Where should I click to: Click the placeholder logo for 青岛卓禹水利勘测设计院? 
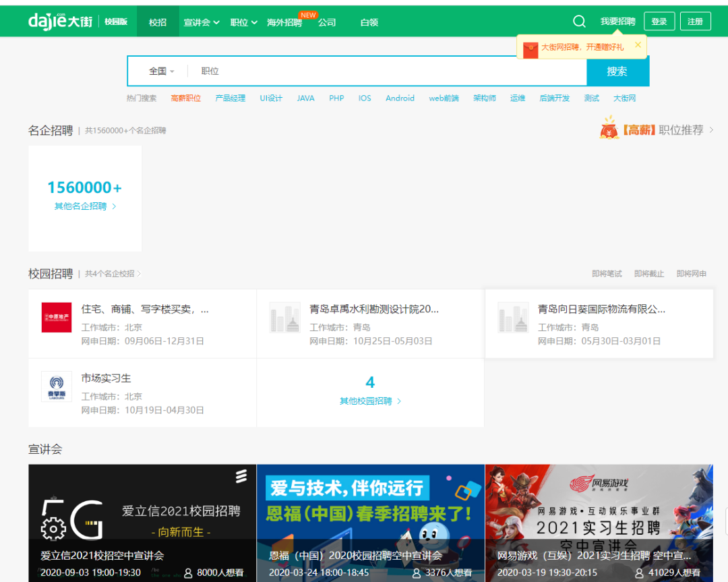tap(285, 317)
